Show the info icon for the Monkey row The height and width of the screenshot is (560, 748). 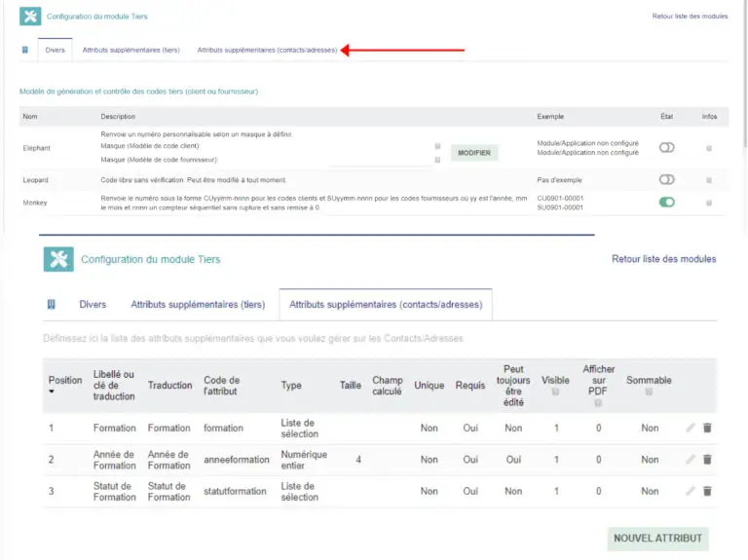709,203
